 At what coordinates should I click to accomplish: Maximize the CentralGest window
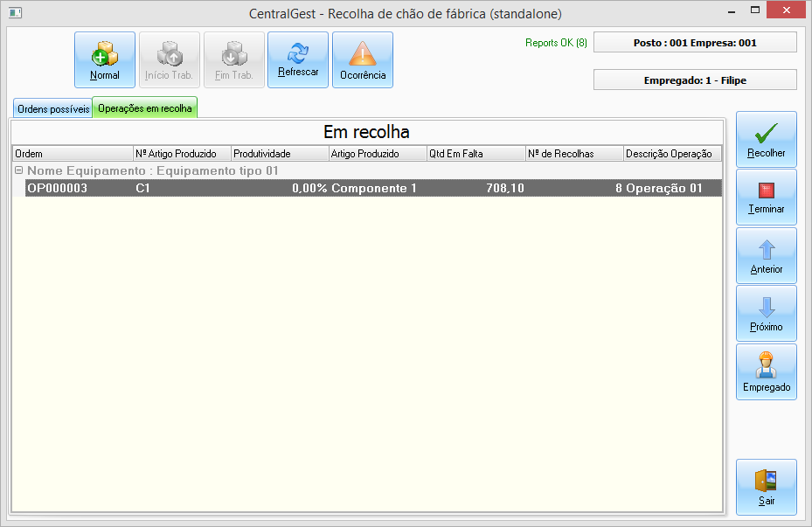click(x=755, y=10)
